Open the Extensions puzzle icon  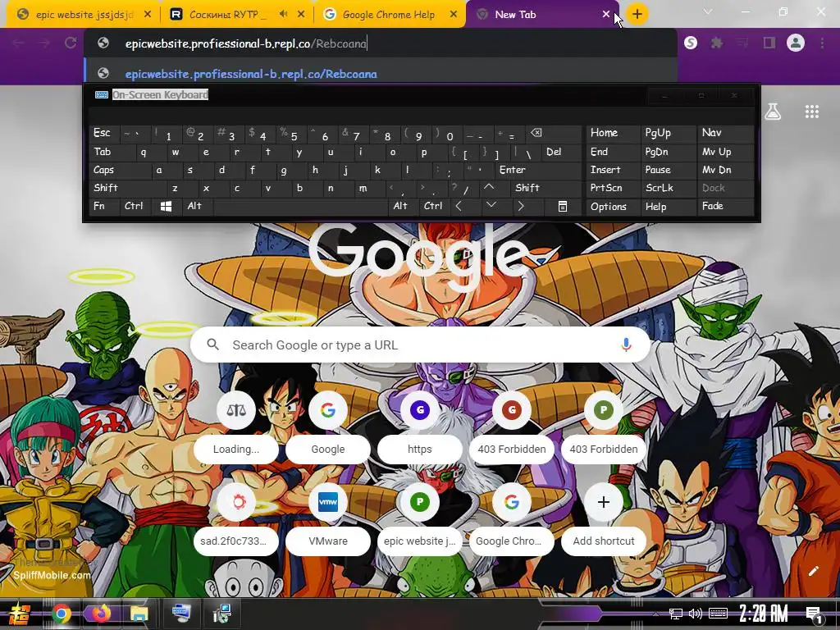click(x=717, y=43)
